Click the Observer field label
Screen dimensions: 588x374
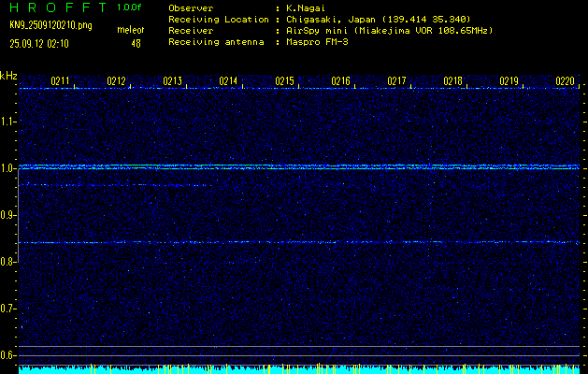coord(191,8)
